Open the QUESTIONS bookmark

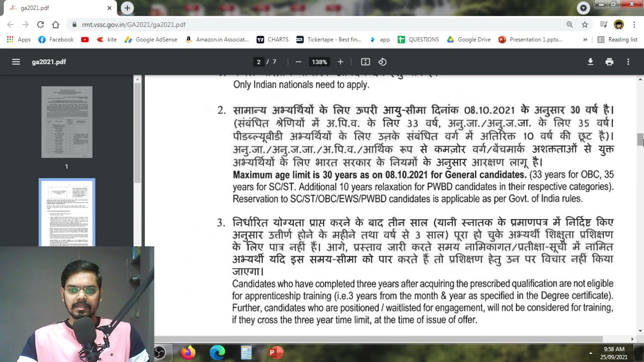(418, 39)
